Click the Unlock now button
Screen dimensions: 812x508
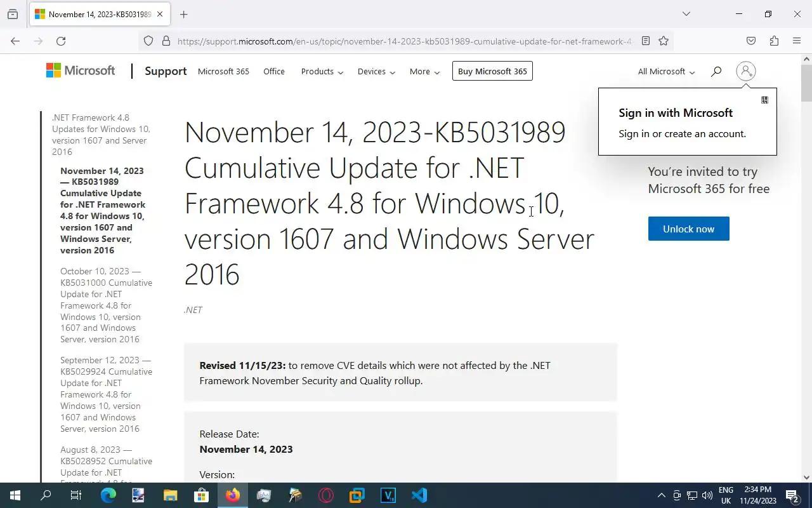tap(688, 229)
